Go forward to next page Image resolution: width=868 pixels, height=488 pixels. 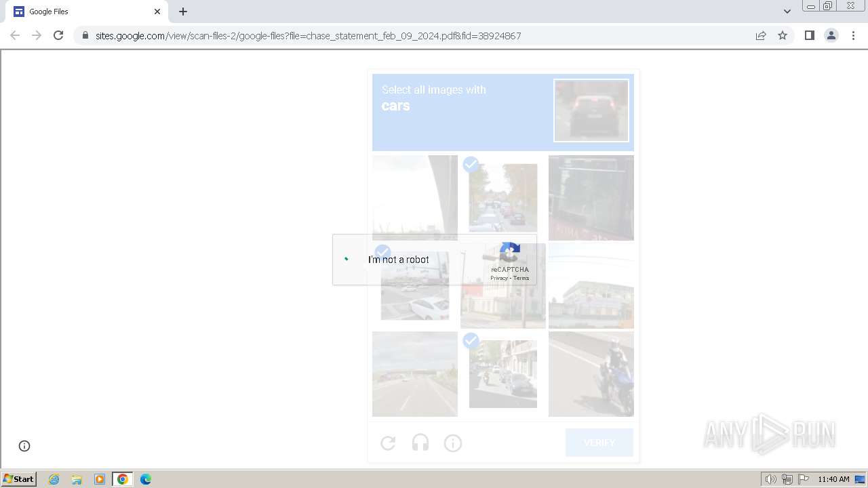tap(37, 35)
